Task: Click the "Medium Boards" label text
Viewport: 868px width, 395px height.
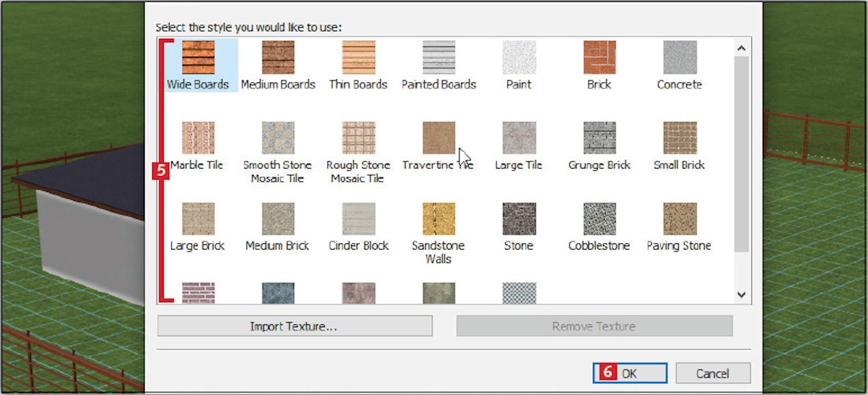Action: [278, 85]
